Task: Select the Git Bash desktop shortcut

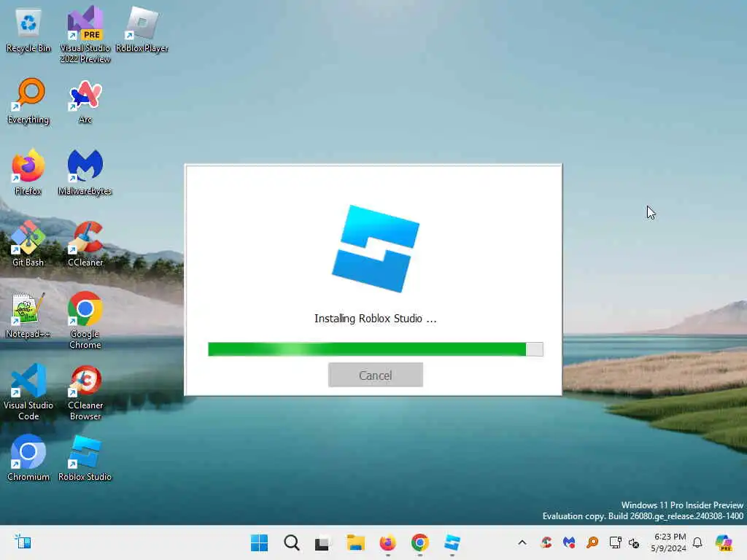Action: tap(28, 244)
